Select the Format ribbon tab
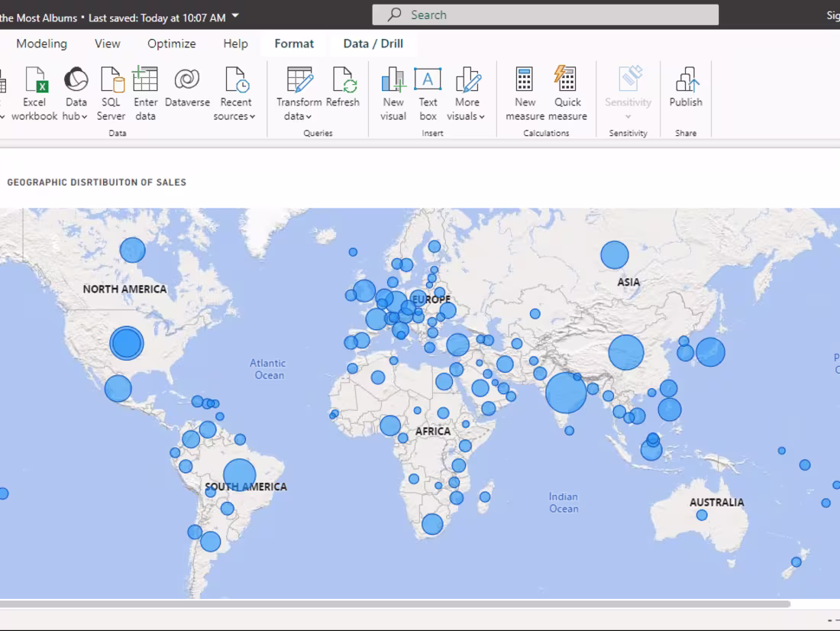The height and width of the screenshot is (631, 840). (x=294, y=44)
